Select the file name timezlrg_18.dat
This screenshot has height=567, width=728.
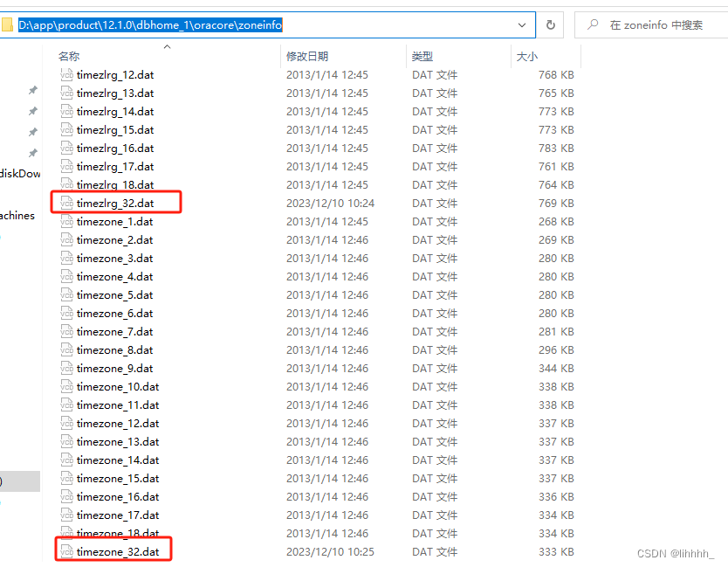(x=115, y=185)
